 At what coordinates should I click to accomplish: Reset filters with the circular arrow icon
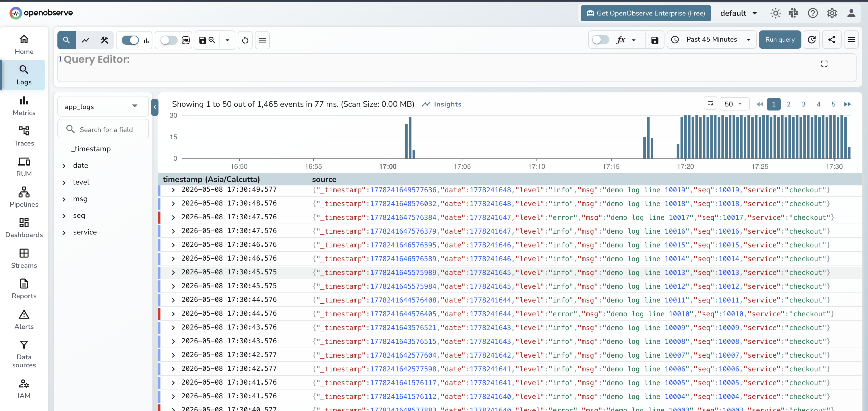click(x=245, y=40)
